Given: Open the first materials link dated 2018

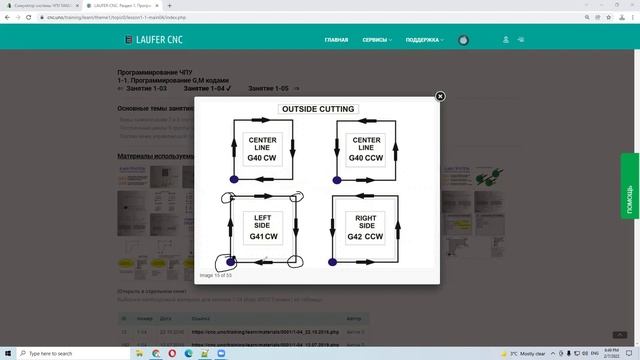Looking at the screenshot, I should 265,332.
